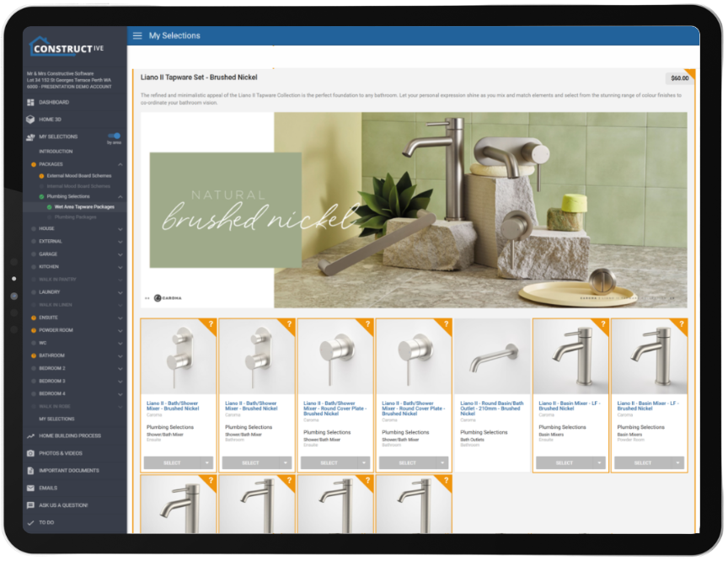Click the To Do checkmark icon
The height and width of the screenshot is (561, 728).
click(x=30, y=522)
